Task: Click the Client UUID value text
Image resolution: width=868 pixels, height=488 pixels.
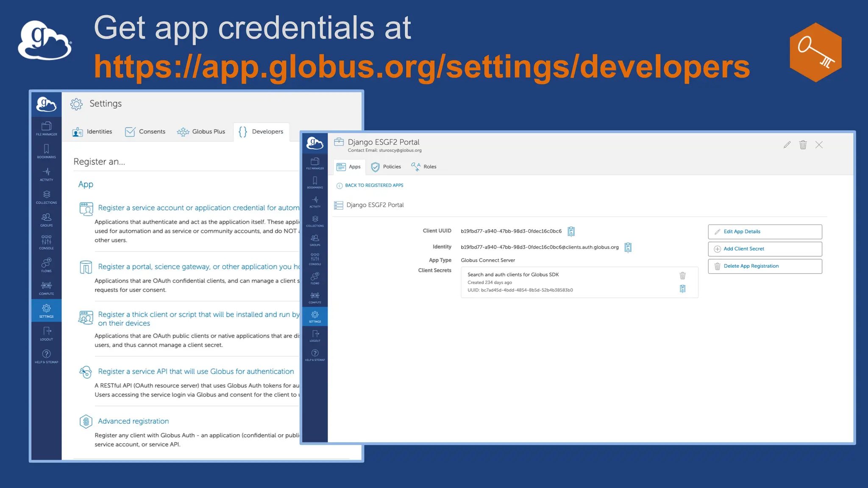Action: pyautogui.click(x=511, y=231)
